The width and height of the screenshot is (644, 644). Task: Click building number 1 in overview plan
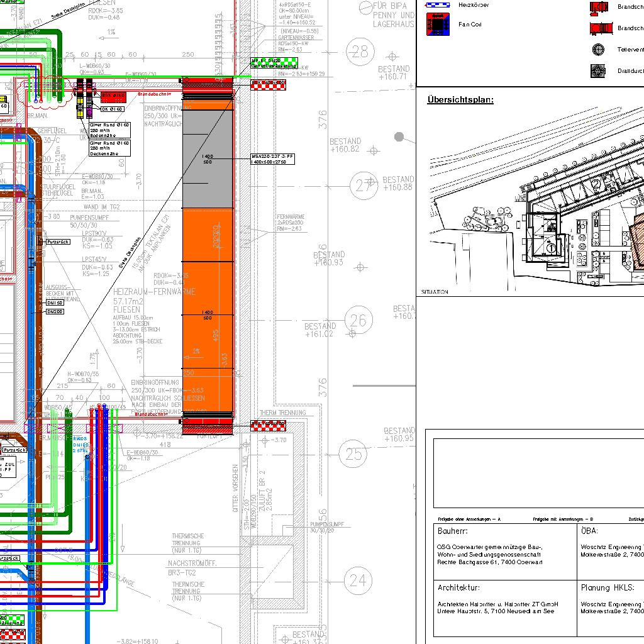(x=551, y=248)
